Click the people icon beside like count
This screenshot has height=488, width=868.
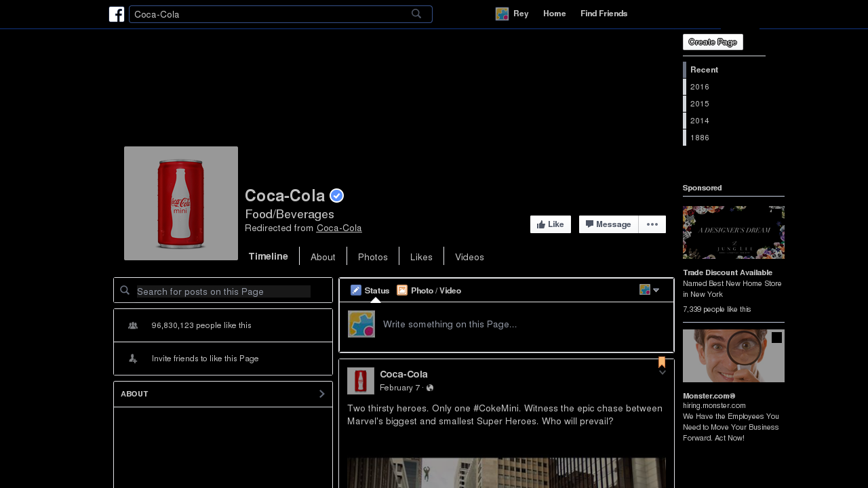click(133, 325)
